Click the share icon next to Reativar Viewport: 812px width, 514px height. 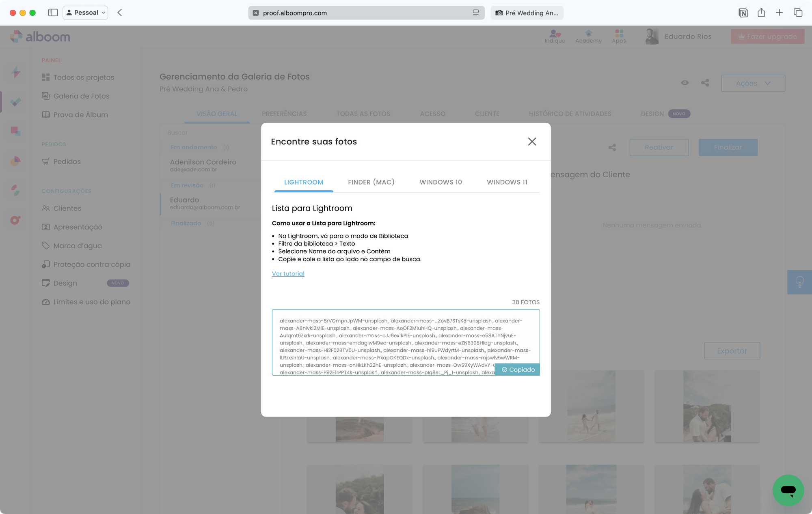611,147
